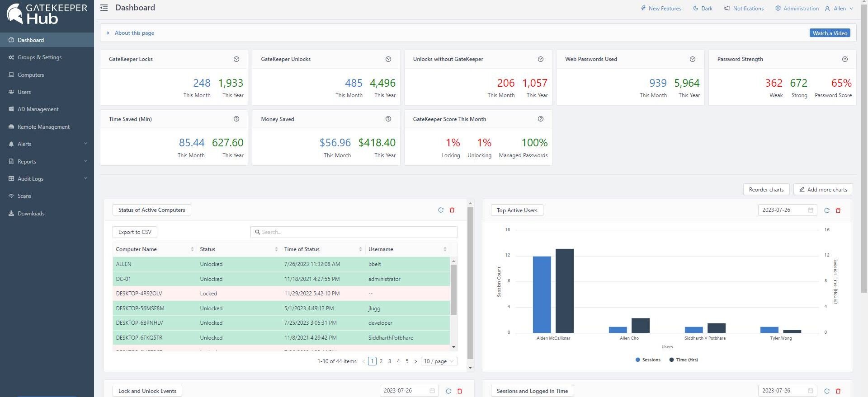Toggle Dark mode theme
This screenshot has height=397, width=868.
(703, 8)
